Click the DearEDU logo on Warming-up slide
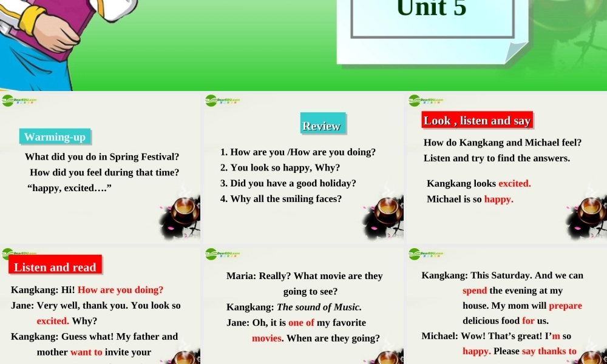The width and height of the screenshot is (607, 364). (x=19, y=101)
